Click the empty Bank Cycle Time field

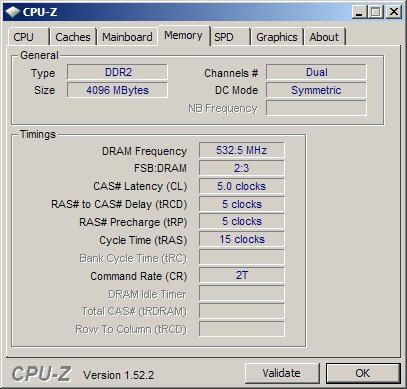[x=242, y=258]
